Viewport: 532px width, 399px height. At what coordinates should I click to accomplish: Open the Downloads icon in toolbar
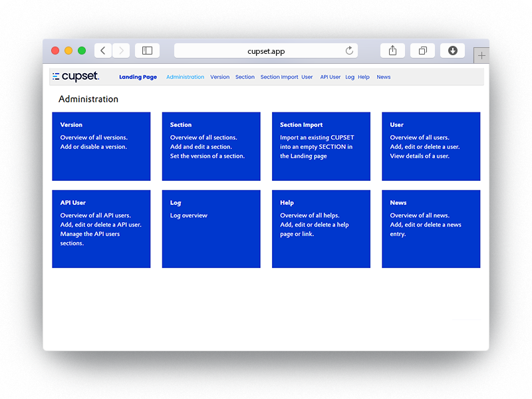click(x=452, y=51)
